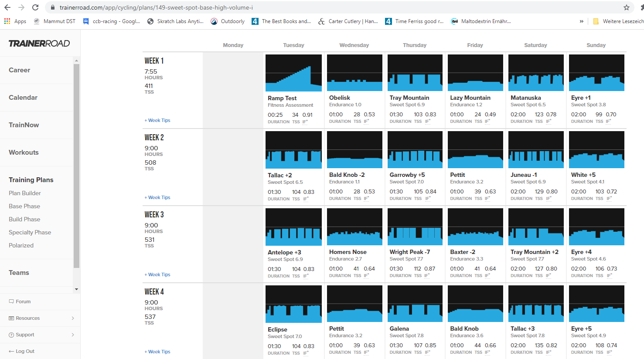Open the Lazy Mountain workout title
The height and width of the screenshot is (359, 644).
coord(470,98)
